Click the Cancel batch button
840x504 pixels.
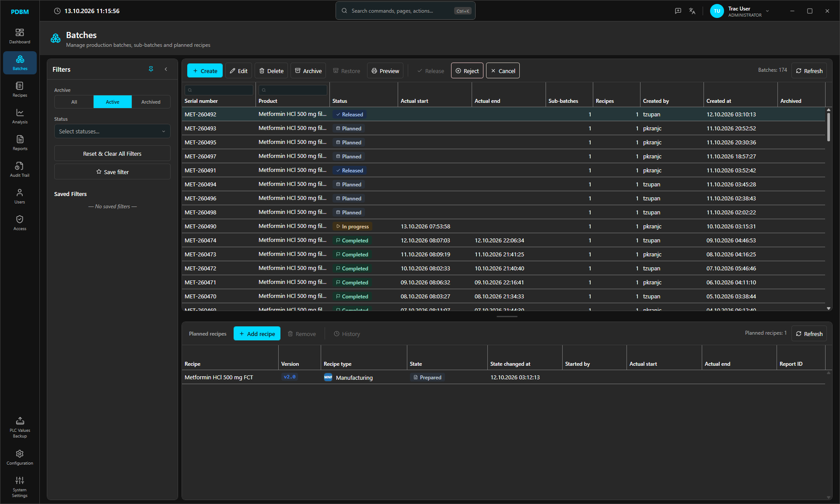coord(503,71)
